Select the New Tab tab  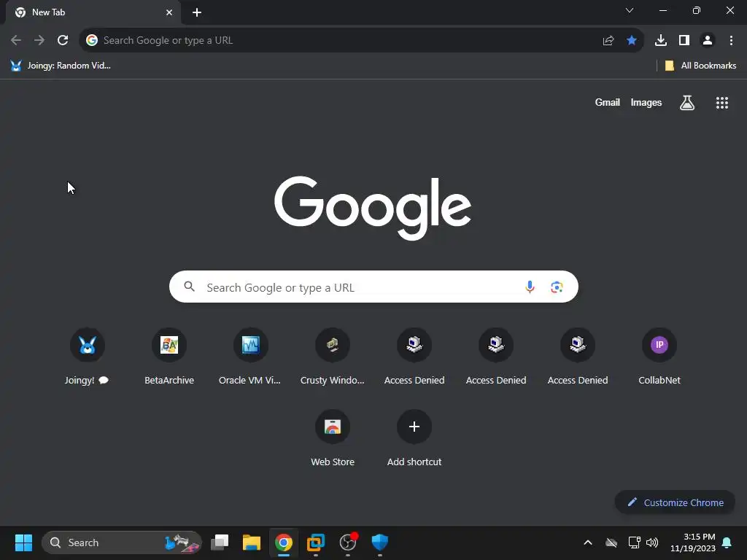(93, 12)
